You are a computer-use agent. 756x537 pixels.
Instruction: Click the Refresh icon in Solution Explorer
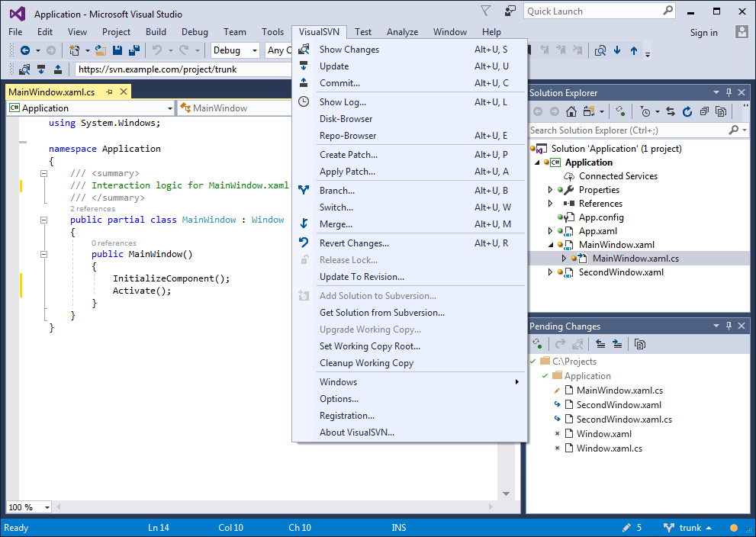pos(687,111)
